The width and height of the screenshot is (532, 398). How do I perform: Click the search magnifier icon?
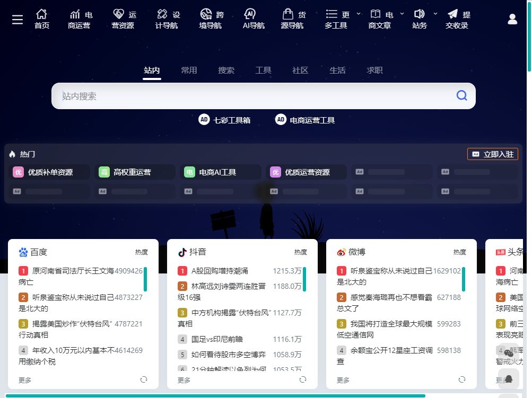[462, 95]
